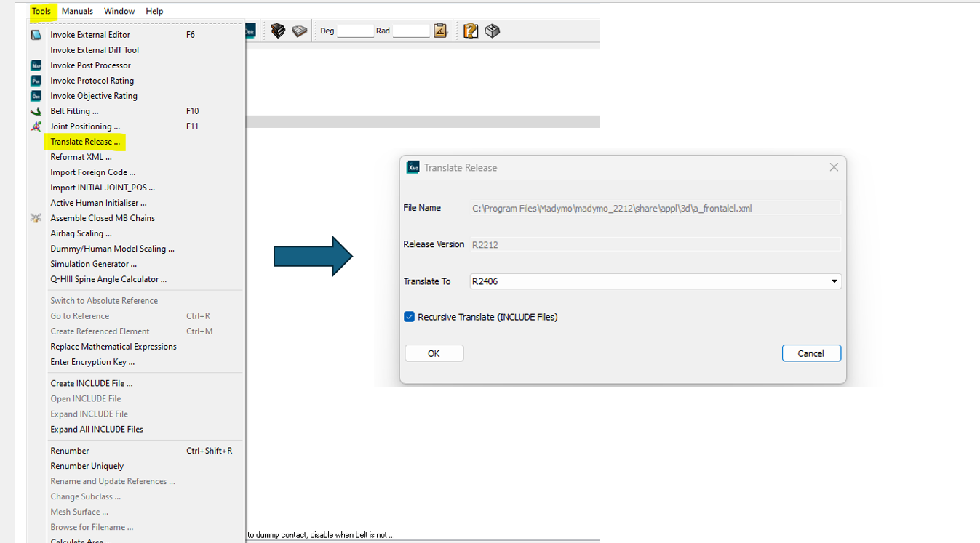Viewport: 980px width, 543px height.
Task: Expand the Translate To version list
Action: pyautogui.click(x=834, y=281)
